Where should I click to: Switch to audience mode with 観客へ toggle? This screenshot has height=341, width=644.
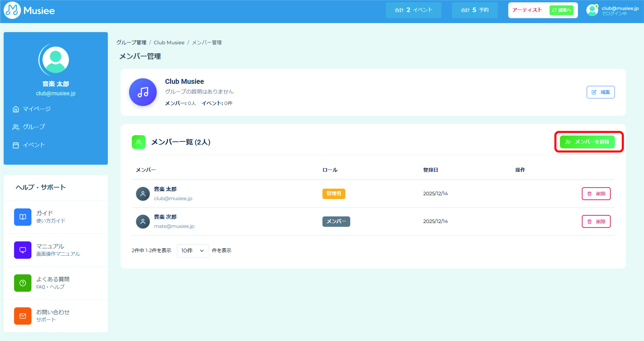[561, 10]
